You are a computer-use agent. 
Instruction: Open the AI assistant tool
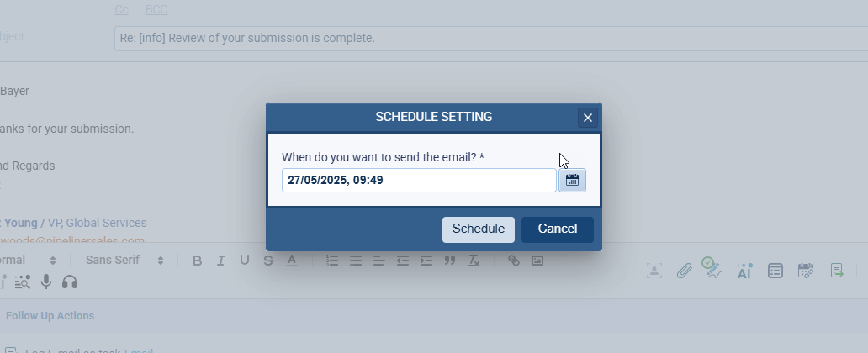tap(744, 271)
